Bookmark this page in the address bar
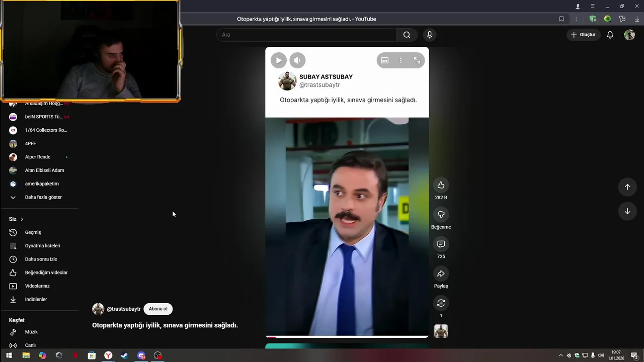644x362 pixels. click(x=561, y=19)
